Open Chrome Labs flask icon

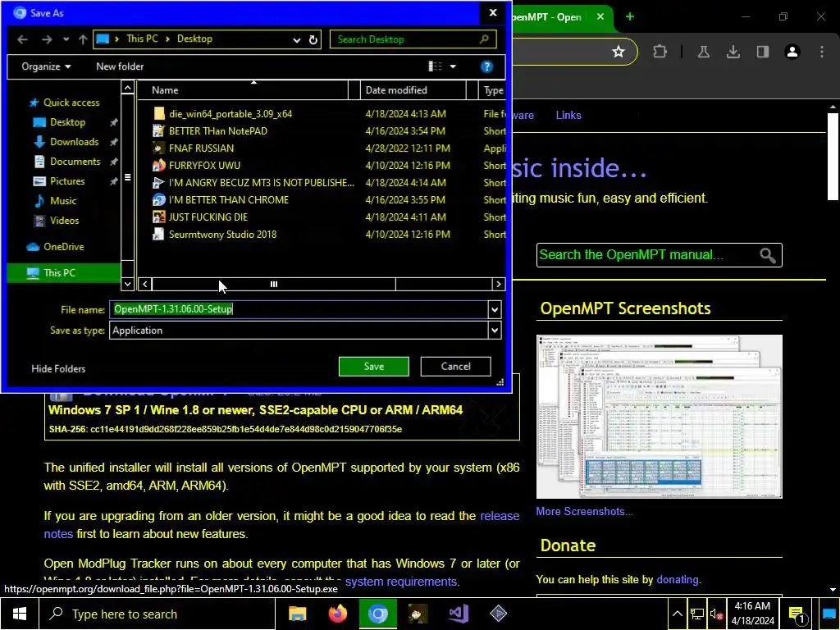703,52
